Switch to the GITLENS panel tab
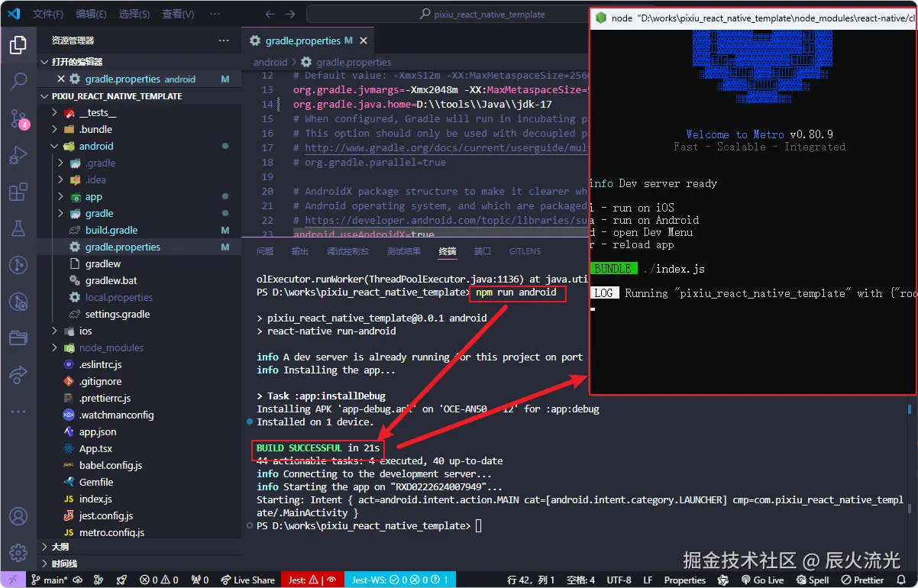Viewport: 918px width, 588px height. 525,251
